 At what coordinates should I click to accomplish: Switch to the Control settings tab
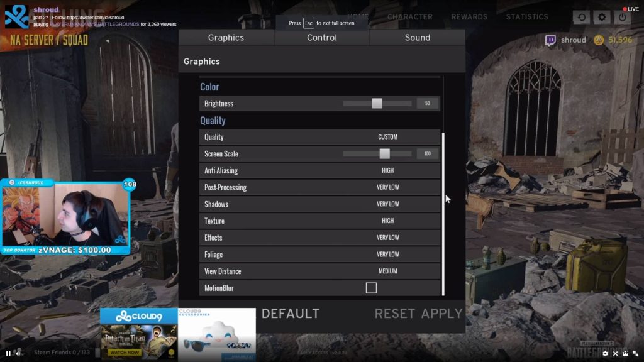point(321,37)
